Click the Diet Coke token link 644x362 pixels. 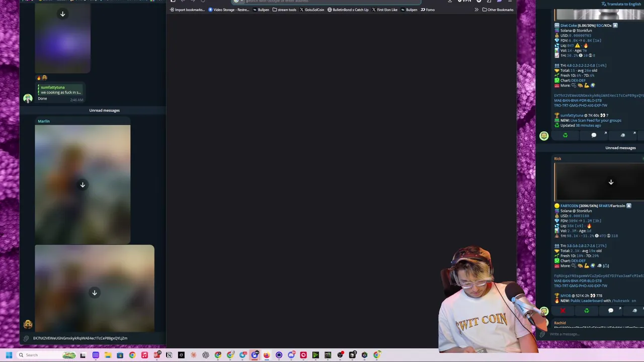569,26
